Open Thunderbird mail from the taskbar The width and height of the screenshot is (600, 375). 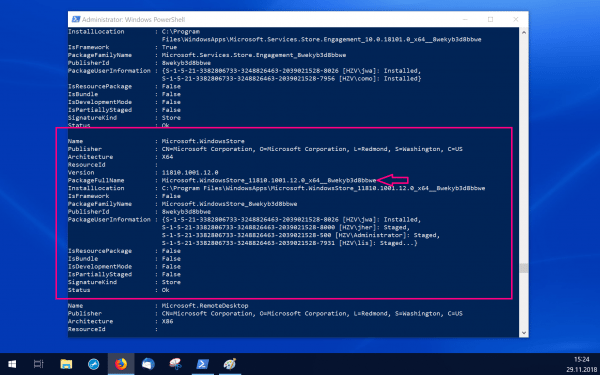(148, 364)
